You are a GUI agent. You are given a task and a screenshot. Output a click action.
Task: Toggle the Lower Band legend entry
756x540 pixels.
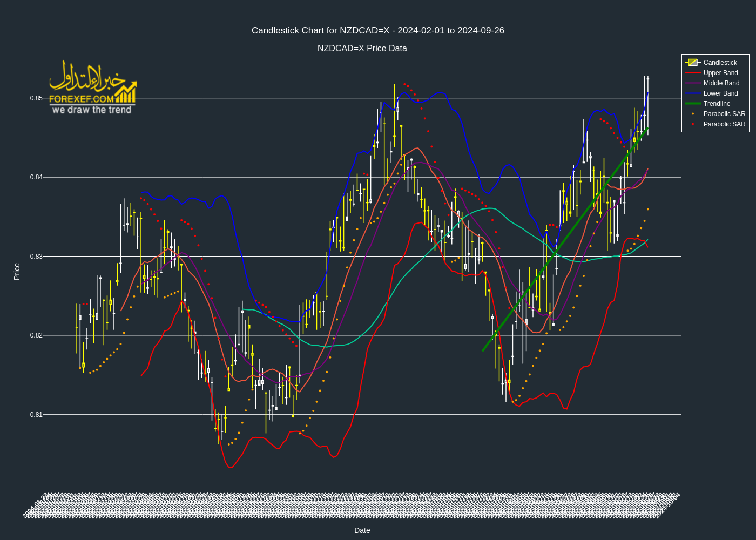pos(715,93)
